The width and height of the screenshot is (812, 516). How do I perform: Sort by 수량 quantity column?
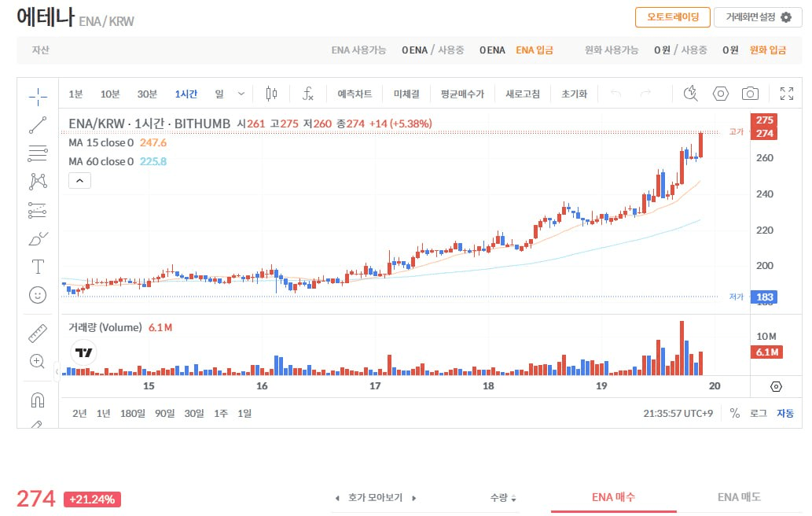[503, 498]
